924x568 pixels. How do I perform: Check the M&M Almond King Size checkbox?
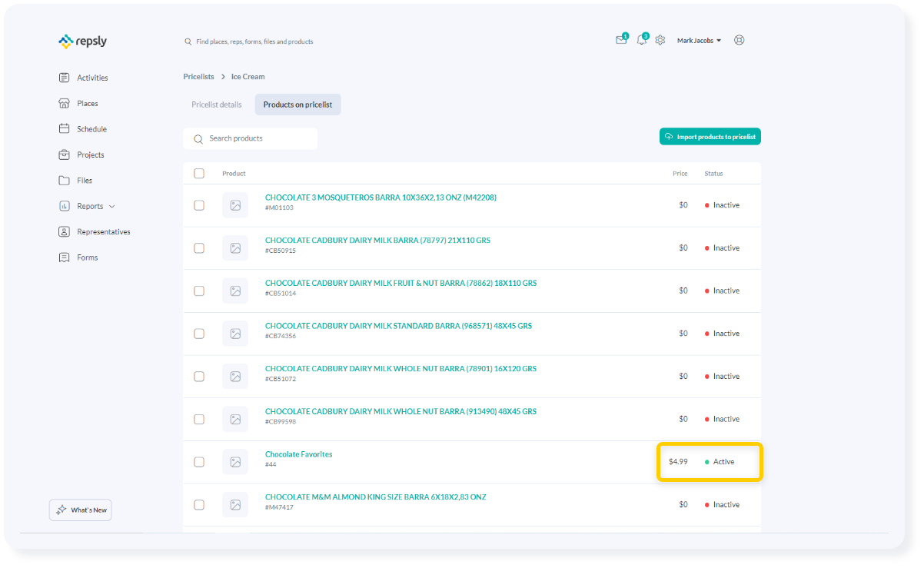pyautogui.click(x=199, y=505)
